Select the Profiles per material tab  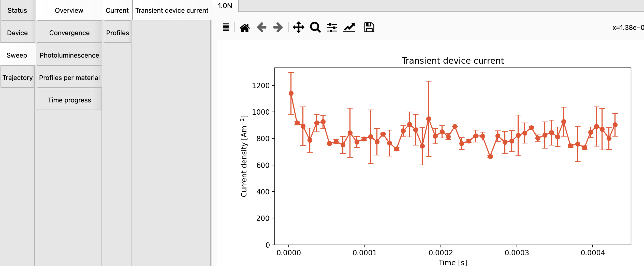(x=69, y=78)
